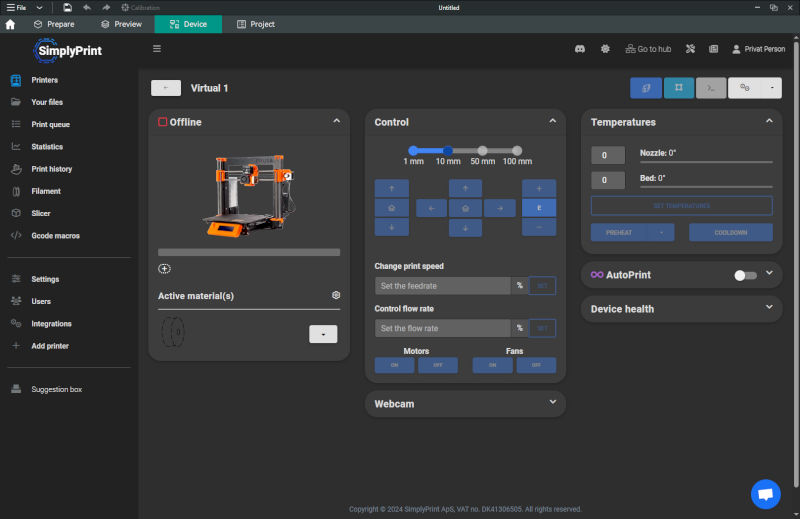Click the Nozzle temperature input field
Screen dimensions: 800x519
click(x=608, y=155)
